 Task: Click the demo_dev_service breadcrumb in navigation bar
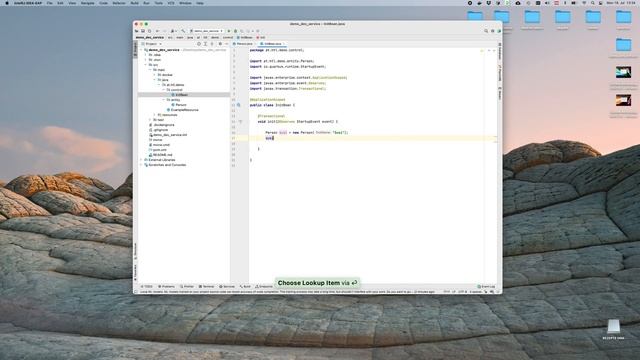pyautogui.click(x=149, y=37)
